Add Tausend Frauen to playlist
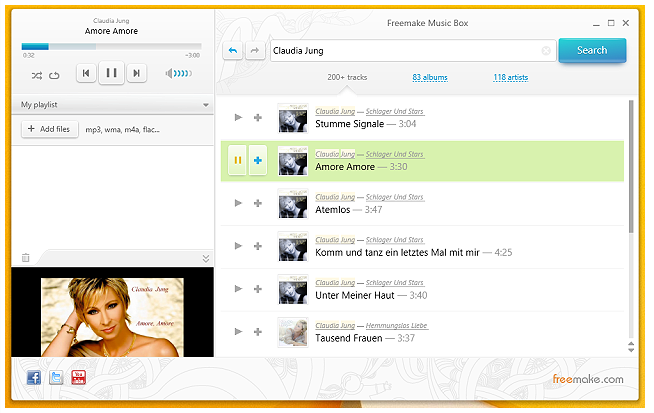654x413 pixels. point(258,332)
